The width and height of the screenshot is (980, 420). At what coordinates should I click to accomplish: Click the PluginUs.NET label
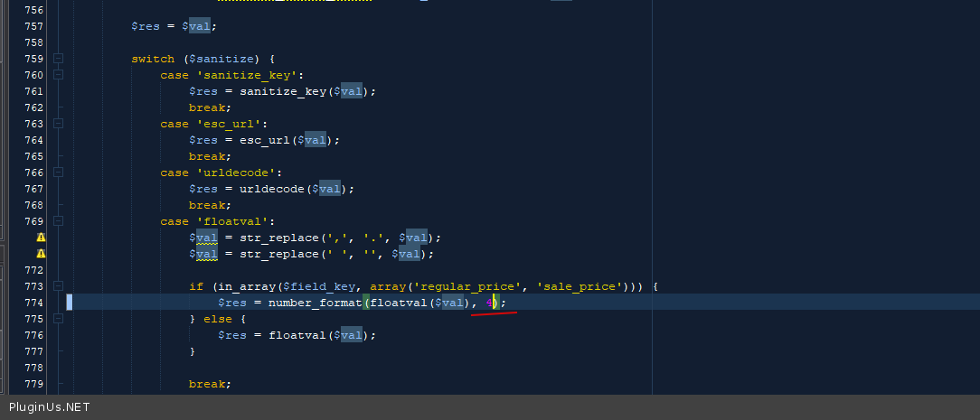[49, 407]
